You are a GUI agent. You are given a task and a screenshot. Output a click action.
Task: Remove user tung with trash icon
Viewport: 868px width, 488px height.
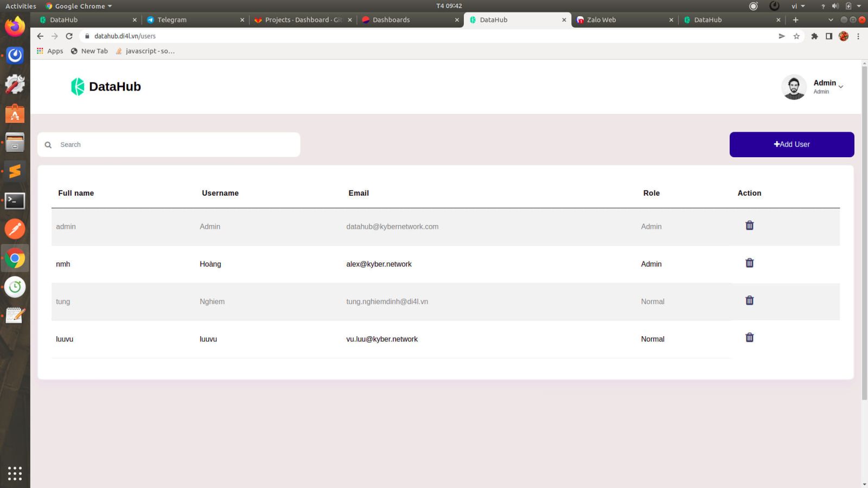point(749,300)
